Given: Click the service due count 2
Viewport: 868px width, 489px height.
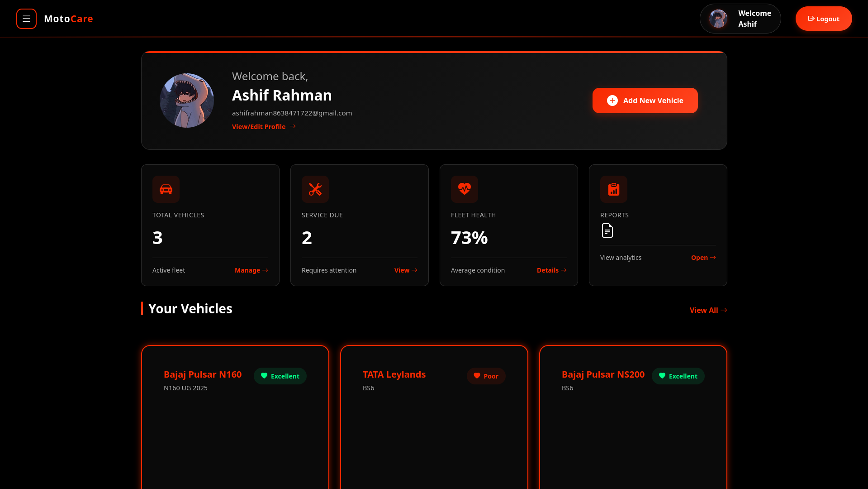Looking at the screenshot, I should pyautogui.click(x=307, y=238).
